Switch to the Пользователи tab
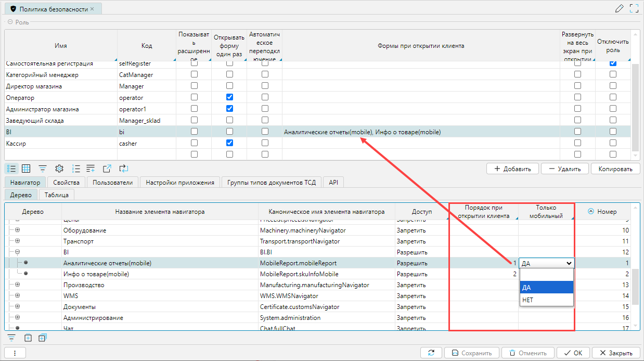This screenshot has height=361, width=644. click(x=113, y=183)
